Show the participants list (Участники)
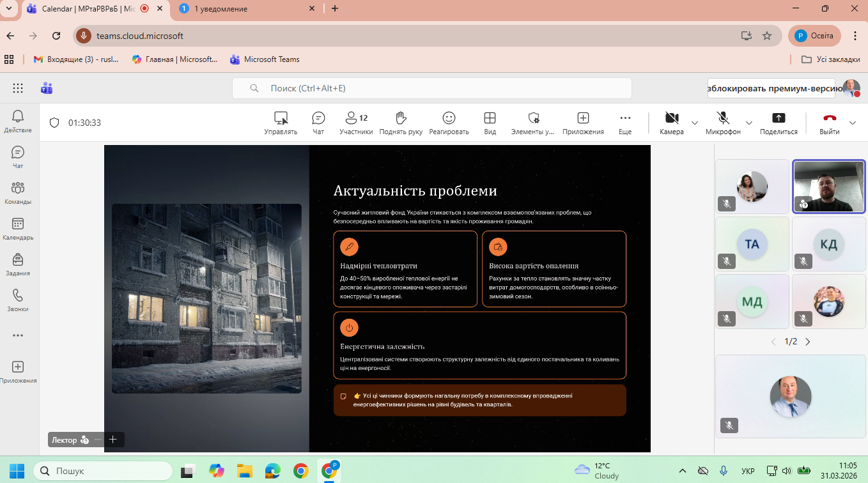The image size is (868, 483). coord(356,123)
